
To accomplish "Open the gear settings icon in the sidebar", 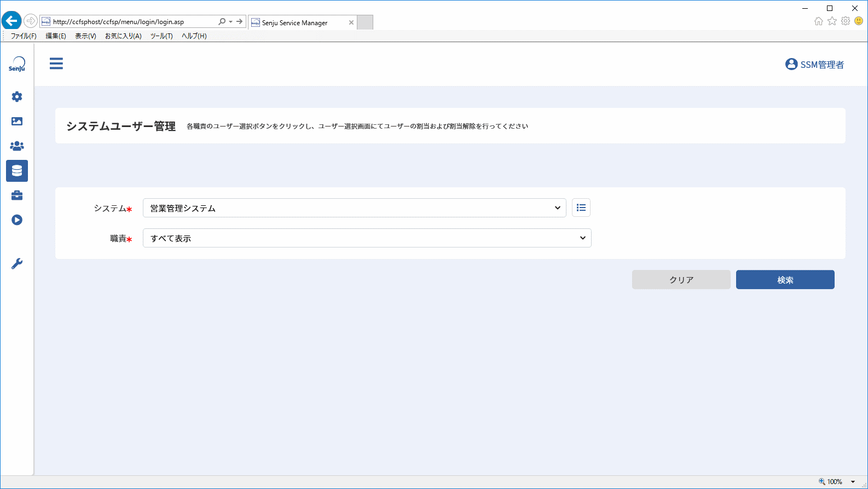I will coord(17,97).
